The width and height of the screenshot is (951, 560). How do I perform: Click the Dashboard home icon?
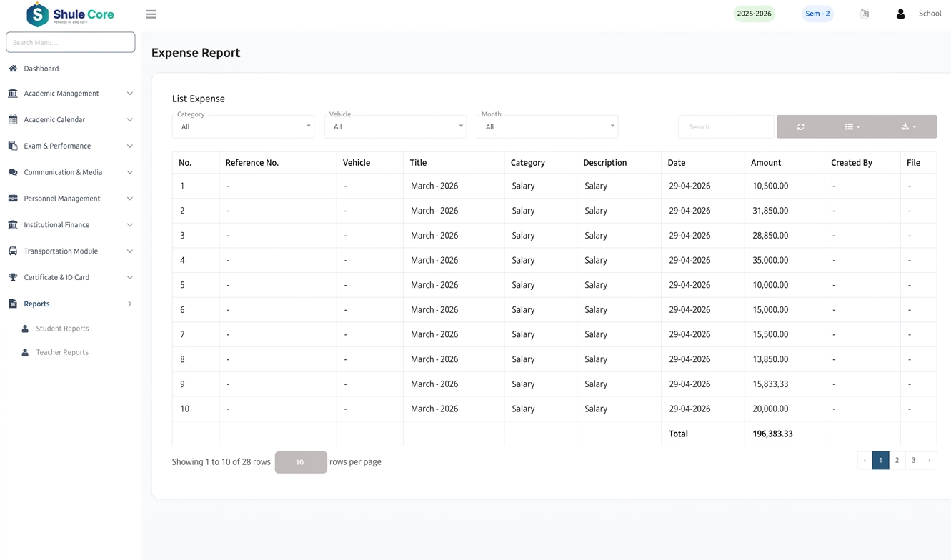point(13,69)
